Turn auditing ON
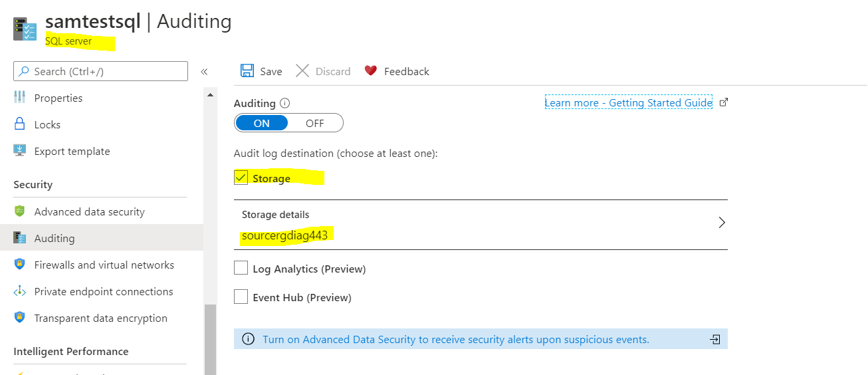 click(262, 123)
